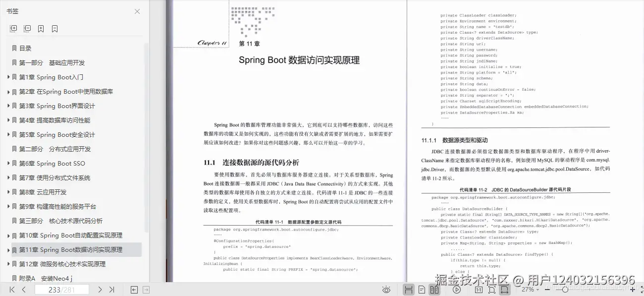Fit page width icon
This screenshot has width=644, height=296.
(504, 290)
